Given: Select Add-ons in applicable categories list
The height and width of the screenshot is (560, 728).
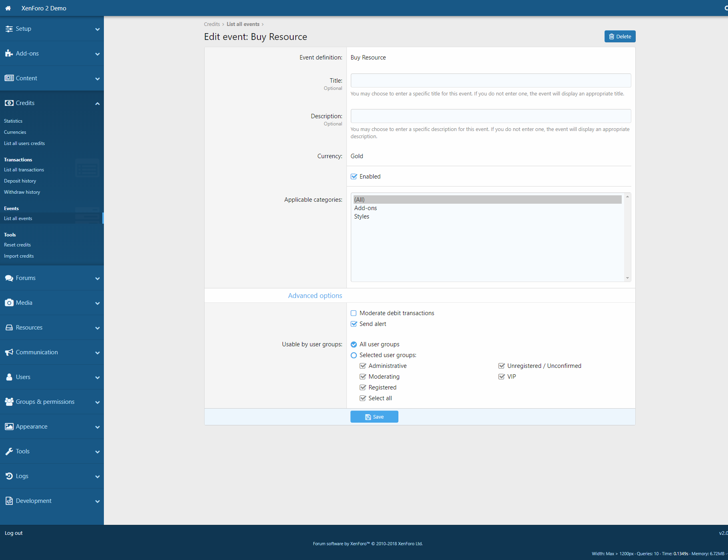Looking at the screenshot, I should pos(366,208).
